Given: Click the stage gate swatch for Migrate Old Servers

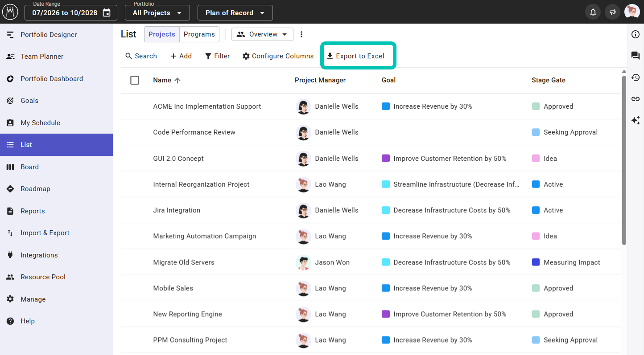Looking at the screenshot, I should 536,262.
